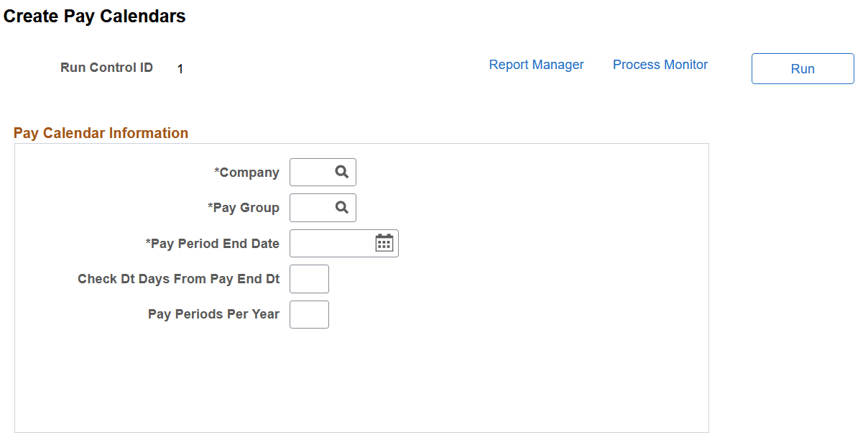Click the Run Control ID value
The height and width of the screenshot is (440, 868).
pos(180,68)
